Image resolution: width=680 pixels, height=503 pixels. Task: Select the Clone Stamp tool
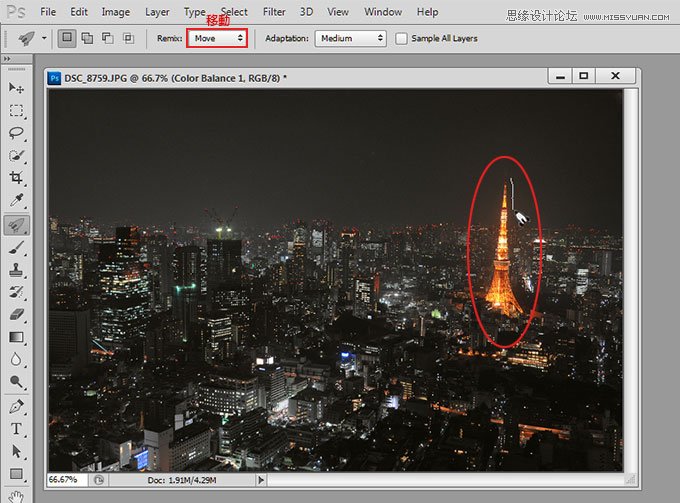tap(17, 270)
